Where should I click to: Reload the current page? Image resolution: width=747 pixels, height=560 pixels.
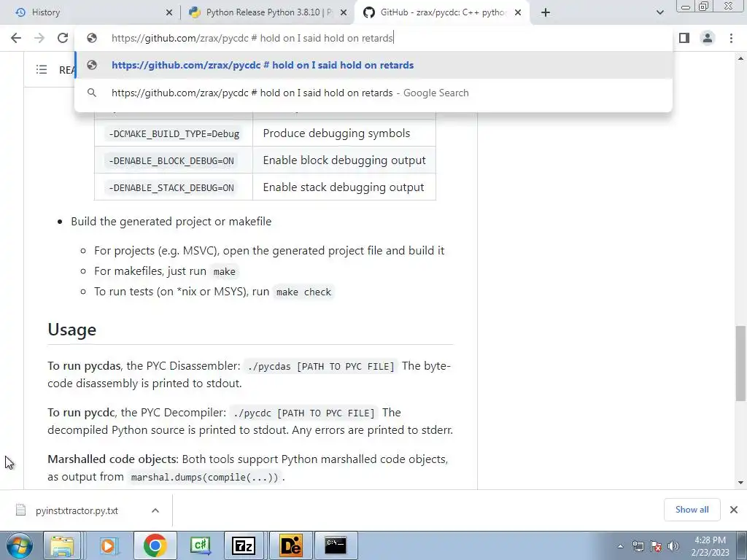click(x=63, y=38)
